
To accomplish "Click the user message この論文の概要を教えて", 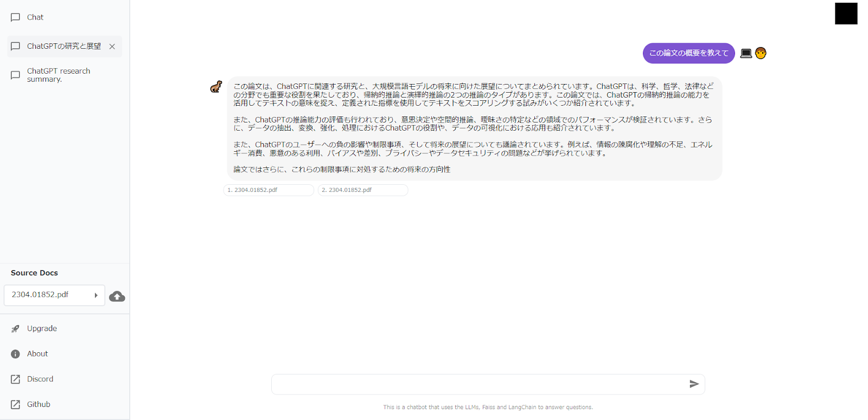I will click(689, 53).
